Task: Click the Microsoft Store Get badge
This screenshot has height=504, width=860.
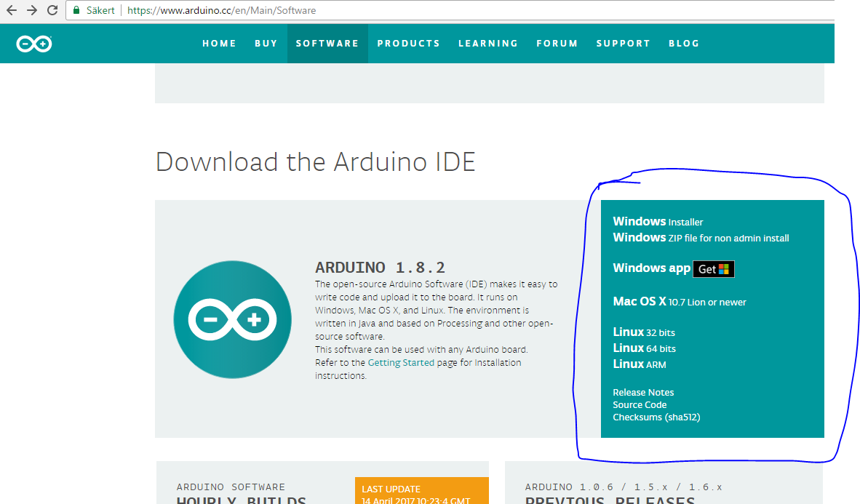Action: [x=714, y=268]
